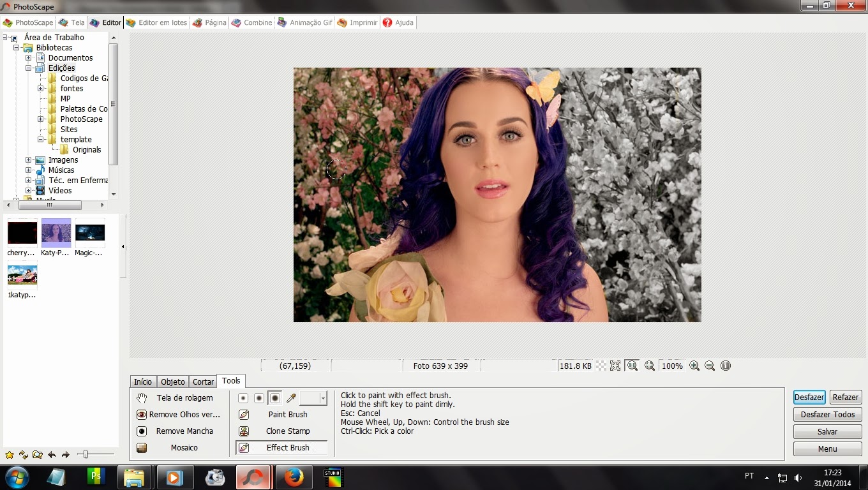Select the 1katyp... thumbnail

point(22,281)
